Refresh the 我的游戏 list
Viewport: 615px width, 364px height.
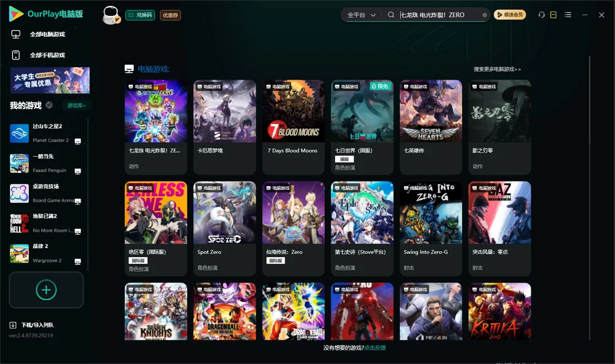click(49, 105)
